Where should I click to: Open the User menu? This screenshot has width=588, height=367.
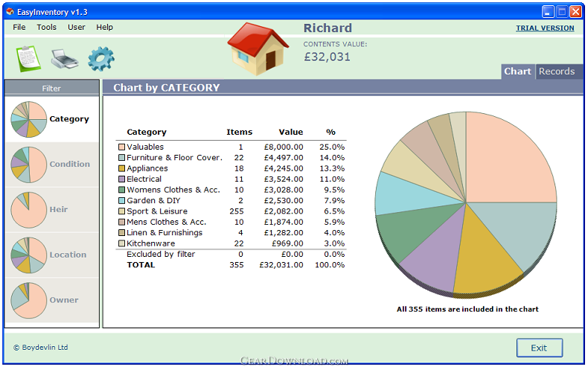click(77, 27)
